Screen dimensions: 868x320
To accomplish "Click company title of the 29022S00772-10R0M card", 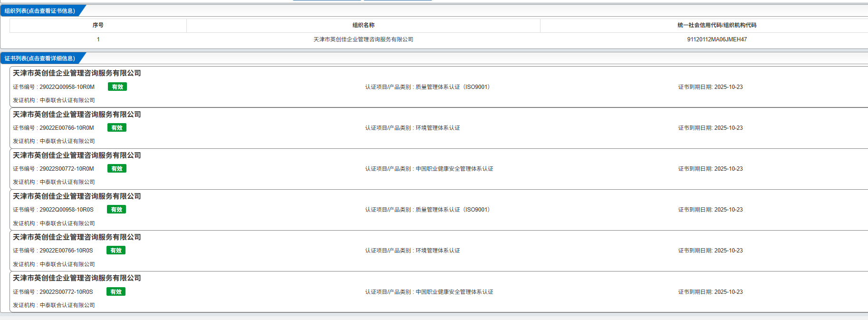I will point(77,155).
